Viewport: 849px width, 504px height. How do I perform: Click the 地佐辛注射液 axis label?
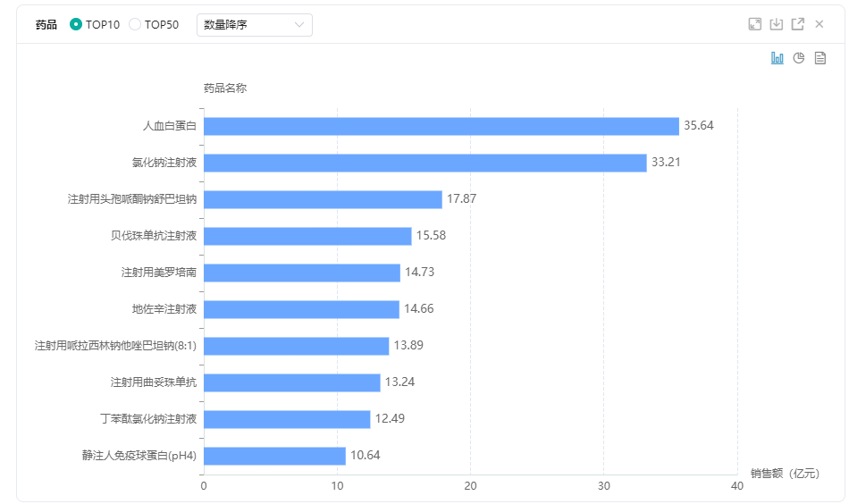click(x=164, y=309)
